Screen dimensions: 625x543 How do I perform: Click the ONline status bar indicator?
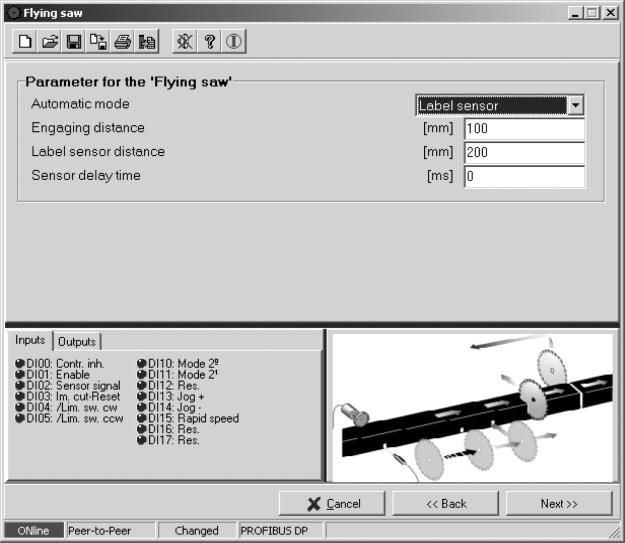pyautogui.click(x=34, y=531)
